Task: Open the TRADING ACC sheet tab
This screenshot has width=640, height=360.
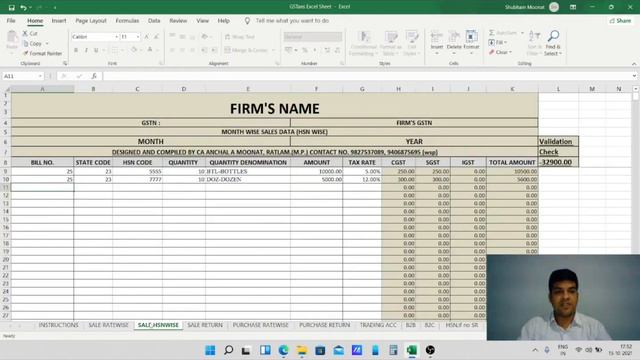Action: click(378, 325)
